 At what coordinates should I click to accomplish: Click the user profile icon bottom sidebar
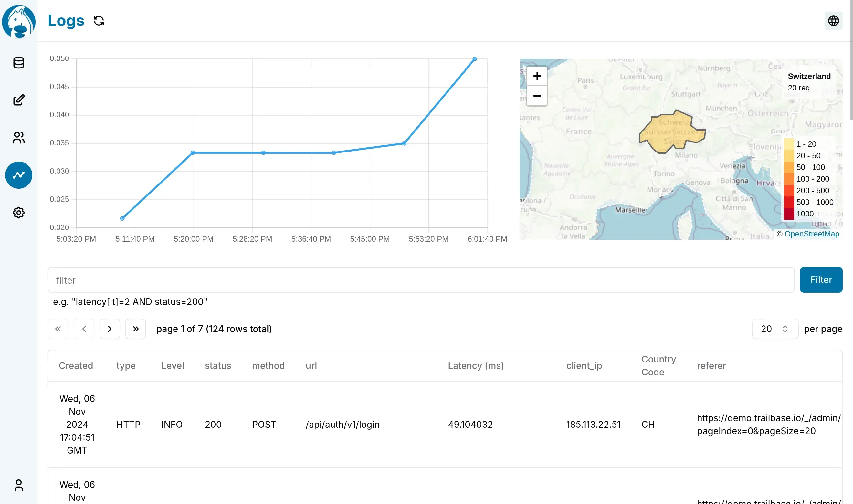click(x=18, y=486)
